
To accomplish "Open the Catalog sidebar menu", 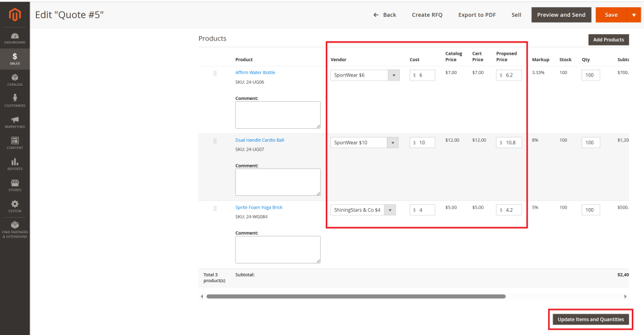I will (x=15, y=80).
